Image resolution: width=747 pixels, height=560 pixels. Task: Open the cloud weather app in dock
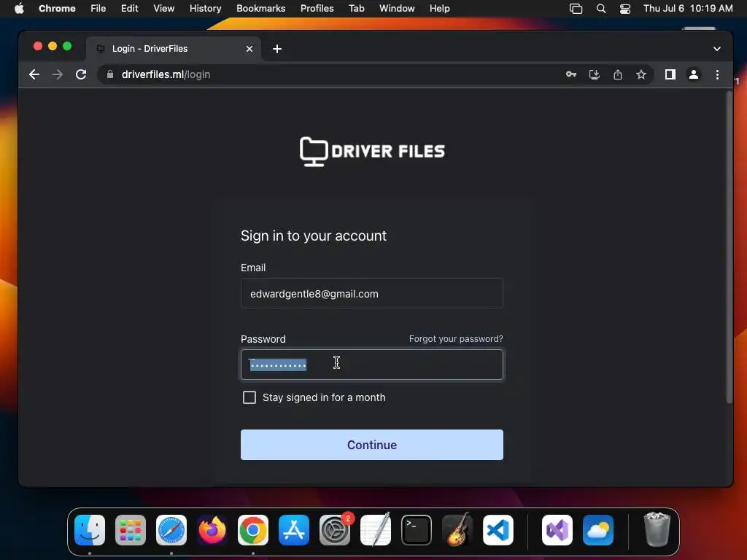(x=598, y=529)
